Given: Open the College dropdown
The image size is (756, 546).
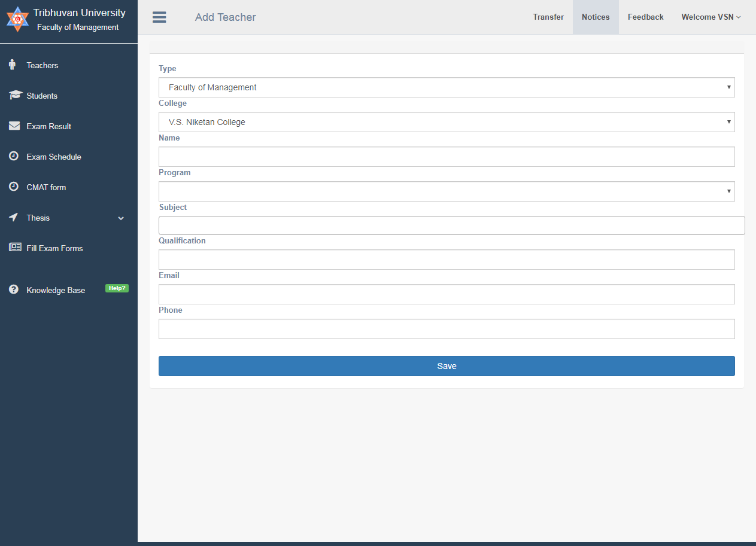Looking at the screenshot, I should click(x=447, y=122).
